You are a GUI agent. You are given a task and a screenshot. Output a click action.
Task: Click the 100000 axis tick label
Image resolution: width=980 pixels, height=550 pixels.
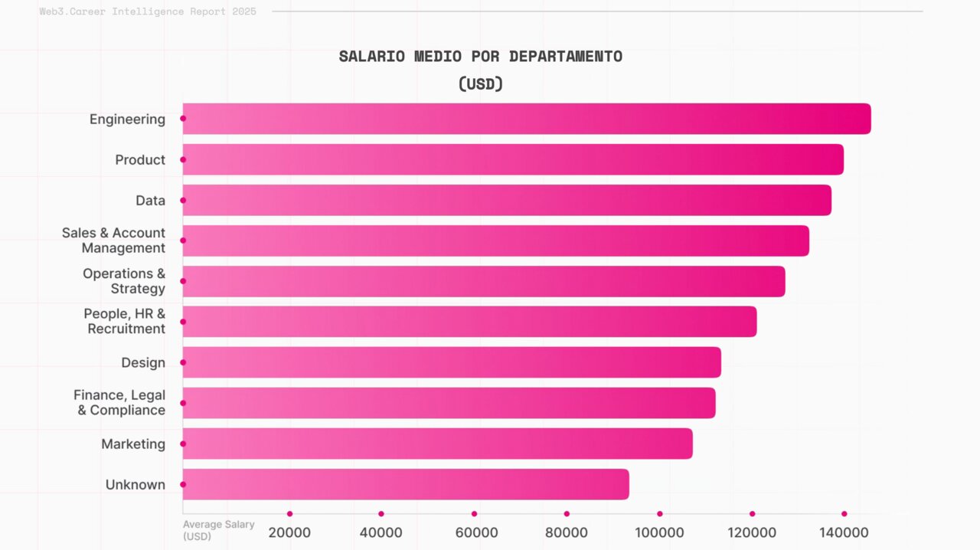659,532
